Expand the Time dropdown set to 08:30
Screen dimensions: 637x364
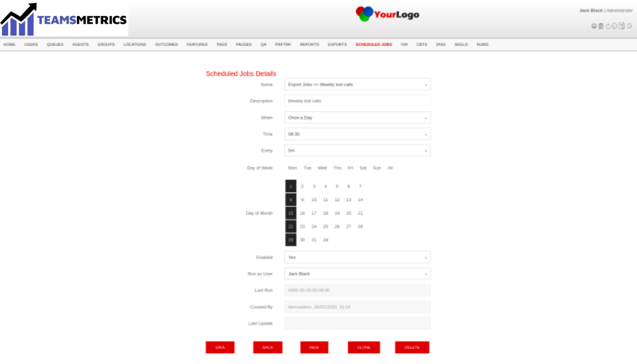tap(357, 134)
